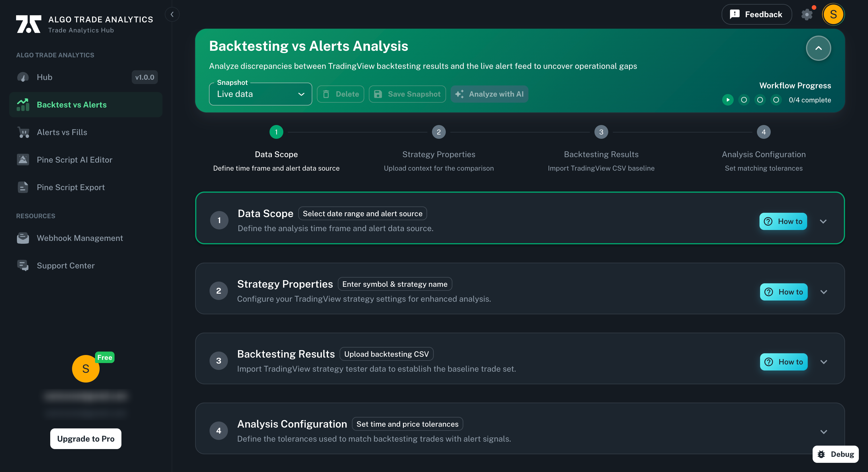868x472 pixels.
Task: Expand the Strategy Properties card
Action: pyautogui.click(x=824, y=292)
